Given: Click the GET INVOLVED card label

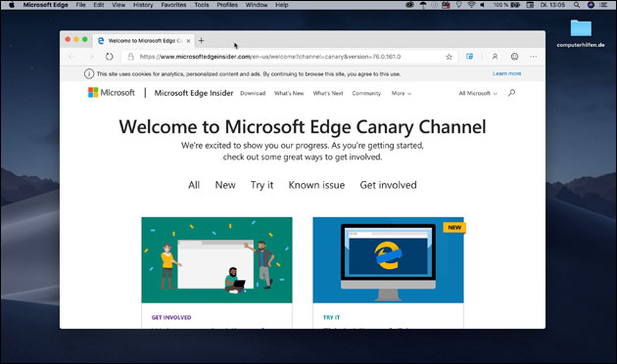Looking at the screenshot, I should click(x=171, y=317).
